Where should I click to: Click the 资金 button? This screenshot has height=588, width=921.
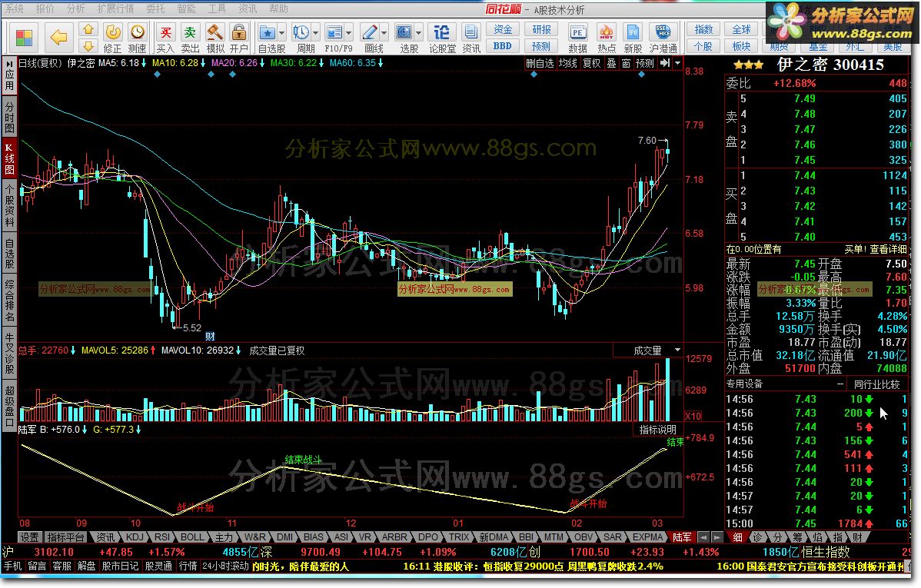502,29
